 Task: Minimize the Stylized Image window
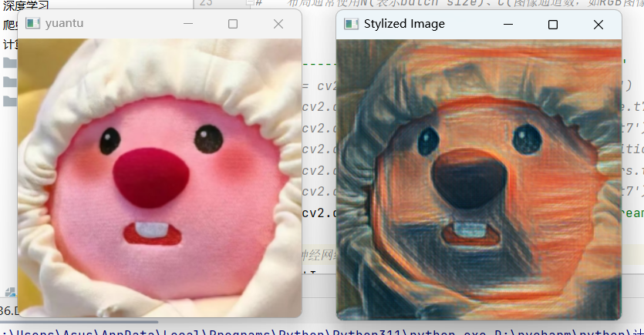click(x=508, y=24)
